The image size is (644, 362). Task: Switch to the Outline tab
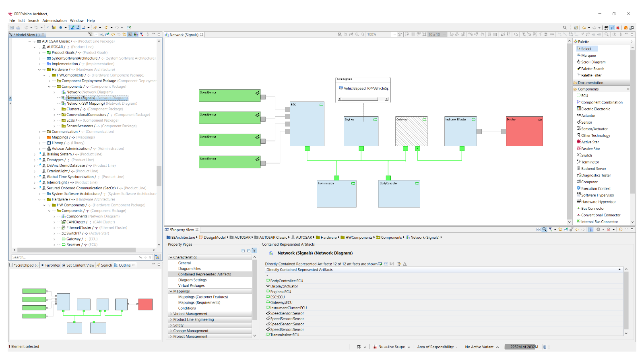pyautogui.click(x=124, y=265)
